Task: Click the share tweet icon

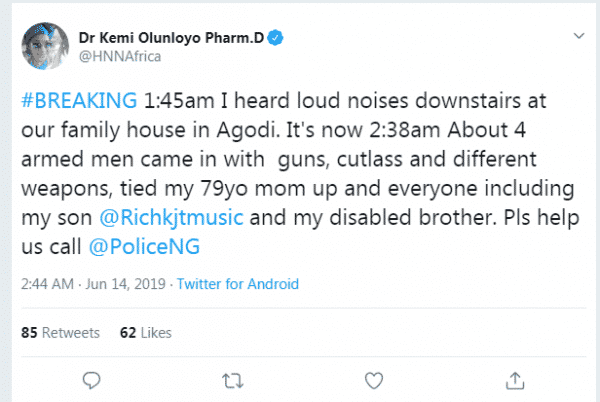Action: [x=516, y=379]
